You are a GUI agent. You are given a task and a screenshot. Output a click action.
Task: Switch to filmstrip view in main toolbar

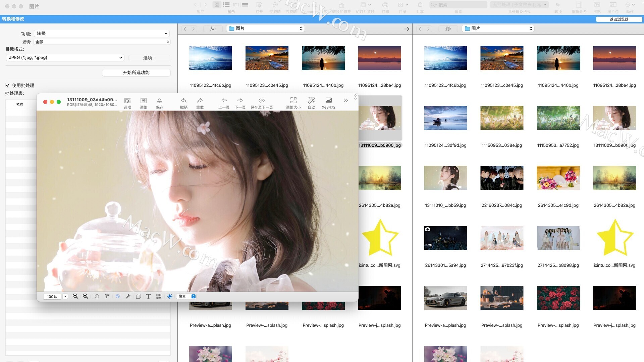(236, 5)
